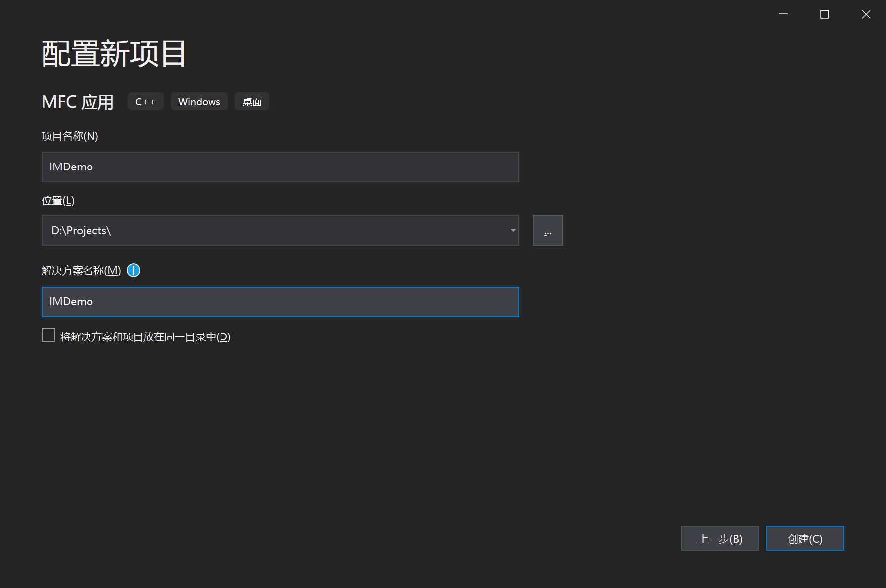Click the 项目名称(N) field label
The image size is (886, 588).
click(70, 136)
